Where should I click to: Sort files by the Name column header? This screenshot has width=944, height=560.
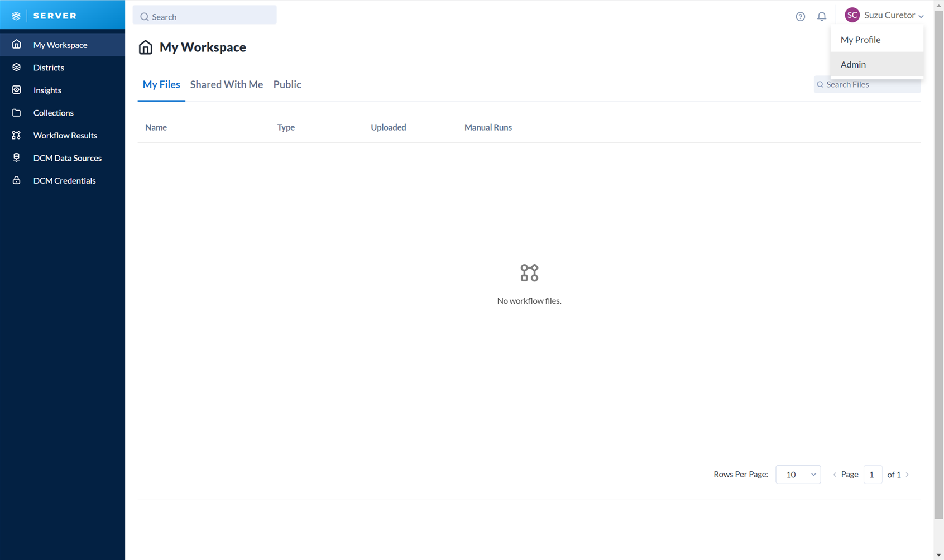(x=156, y=127)
